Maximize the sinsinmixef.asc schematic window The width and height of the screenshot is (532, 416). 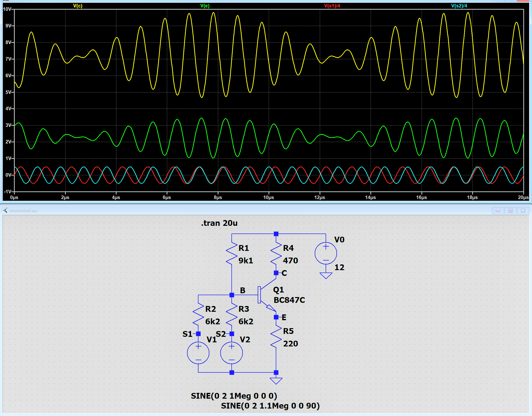pyautogui.click(x=510, y=210)
